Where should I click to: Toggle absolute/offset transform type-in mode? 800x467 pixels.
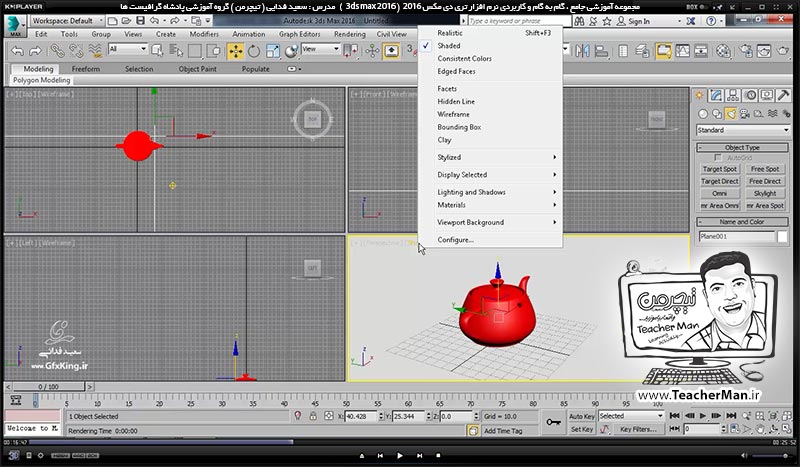pos(329,416)
